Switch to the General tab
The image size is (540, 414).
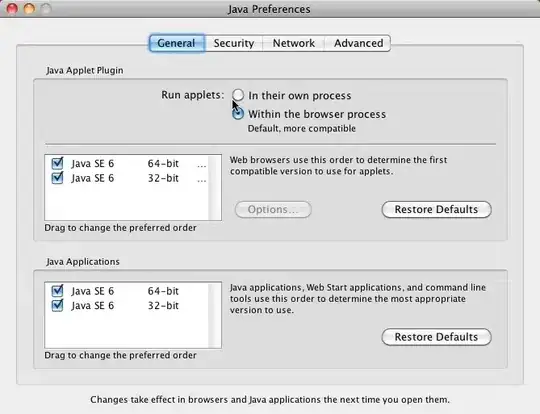tap(177, 43)
